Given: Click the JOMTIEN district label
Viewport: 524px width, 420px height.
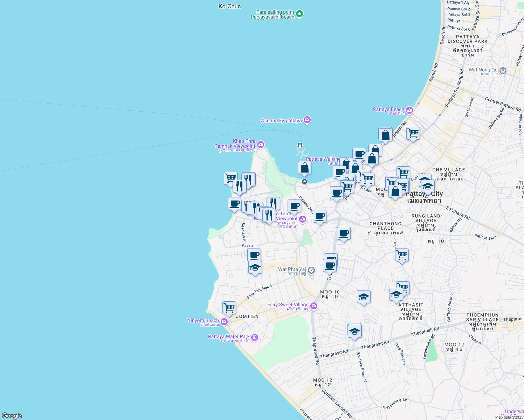Looking at the screenshot, I should click(x=247, y=316).
